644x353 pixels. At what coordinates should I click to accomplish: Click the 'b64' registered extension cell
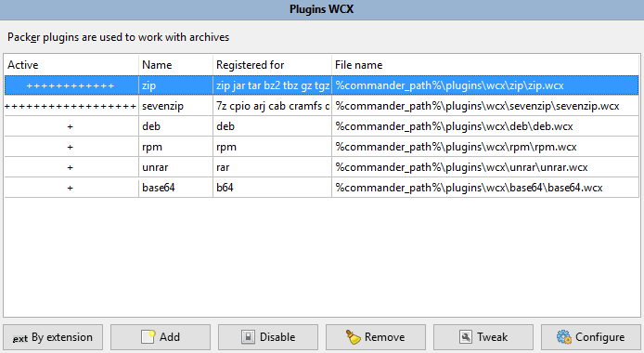click(272, 188)
